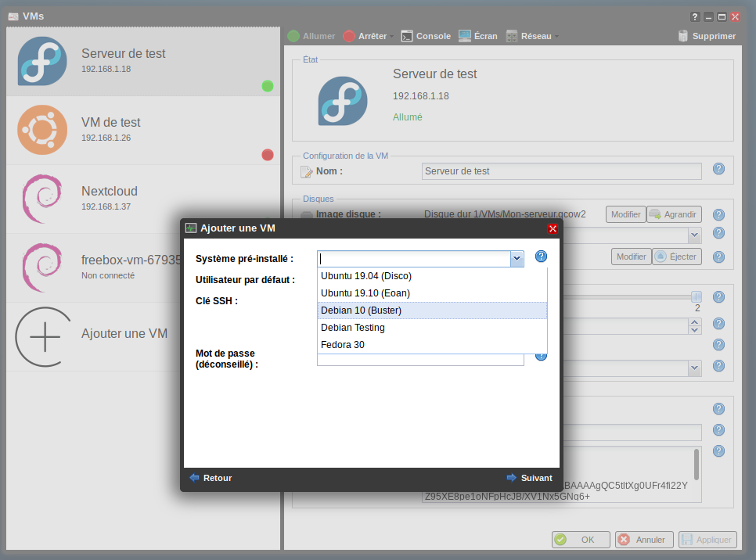Click the Ubuntu icon of VM de test
Image resolution: width=756 pixels, height=560 pixels.
(42, 131)
